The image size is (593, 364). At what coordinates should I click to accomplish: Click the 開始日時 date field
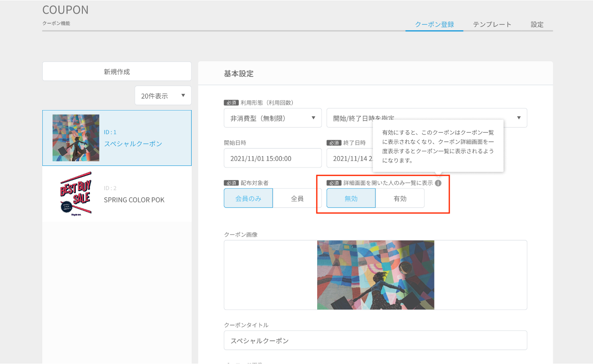[x=273, y=158]
